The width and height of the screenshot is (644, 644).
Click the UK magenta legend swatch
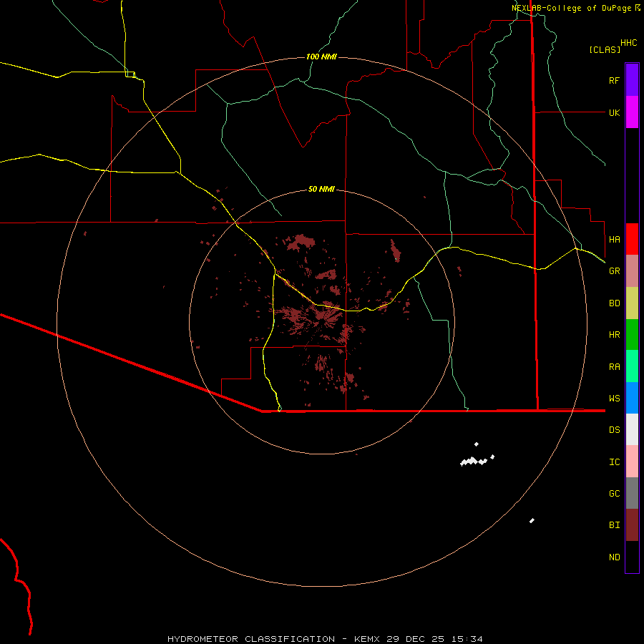click(x=632, y=112)
